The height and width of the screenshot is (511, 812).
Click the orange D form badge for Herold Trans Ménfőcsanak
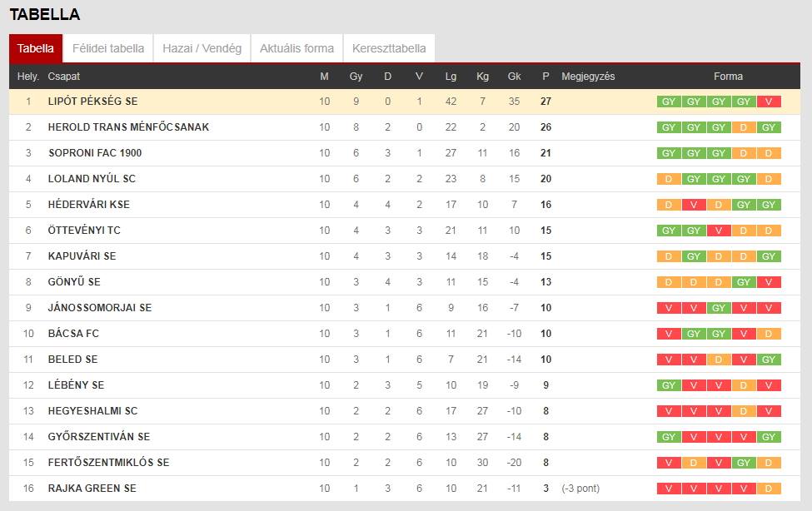[743, 127]
